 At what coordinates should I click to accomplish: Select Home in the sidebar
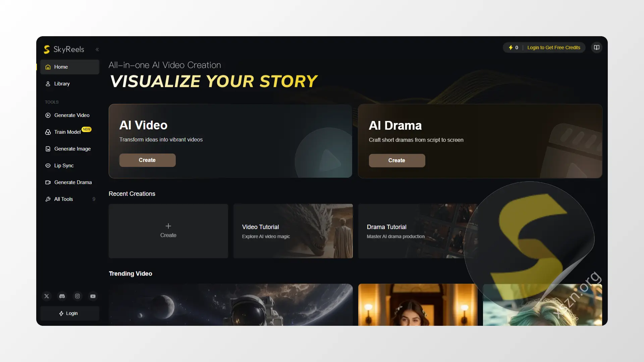point(70,67)
